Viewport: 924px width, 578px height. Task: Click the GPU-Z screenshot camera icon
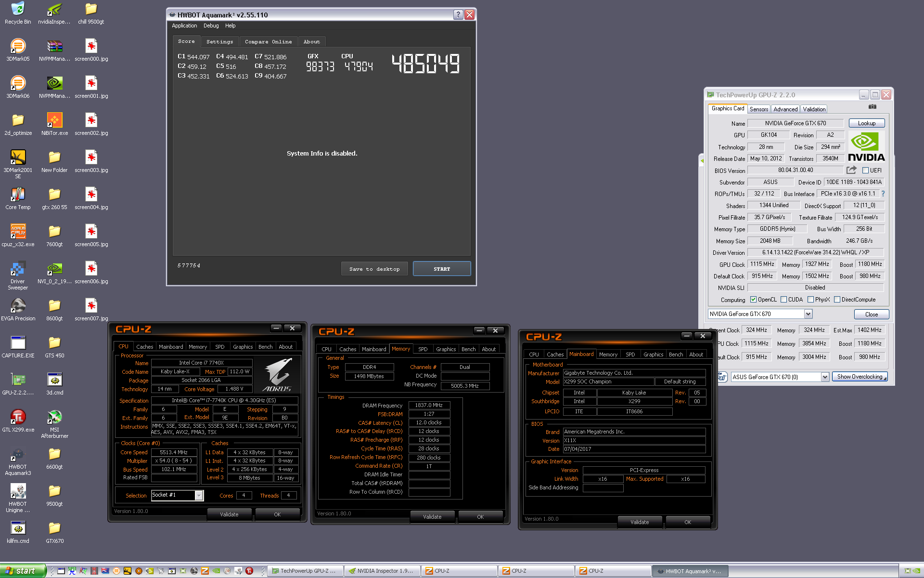pos(872,106)
